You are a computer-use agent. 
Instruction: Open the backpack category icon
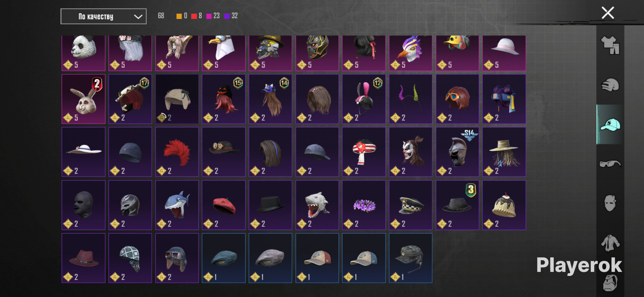point(610,283)
